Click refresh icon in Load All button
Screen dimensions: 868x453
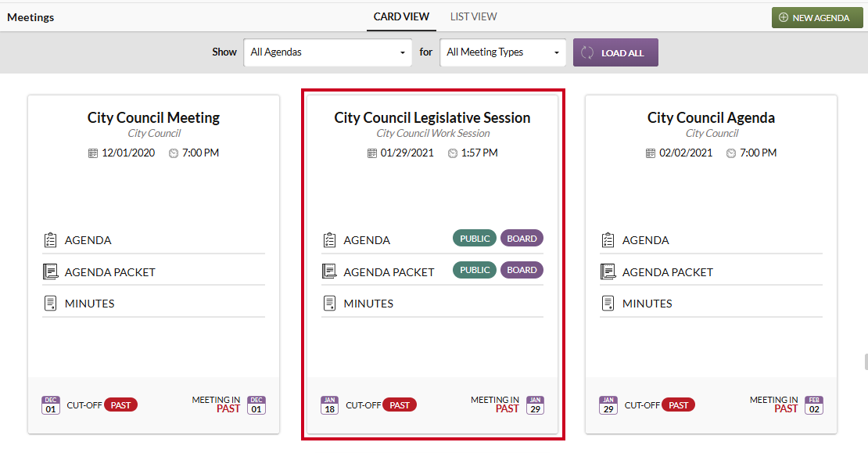coord(586,52)
